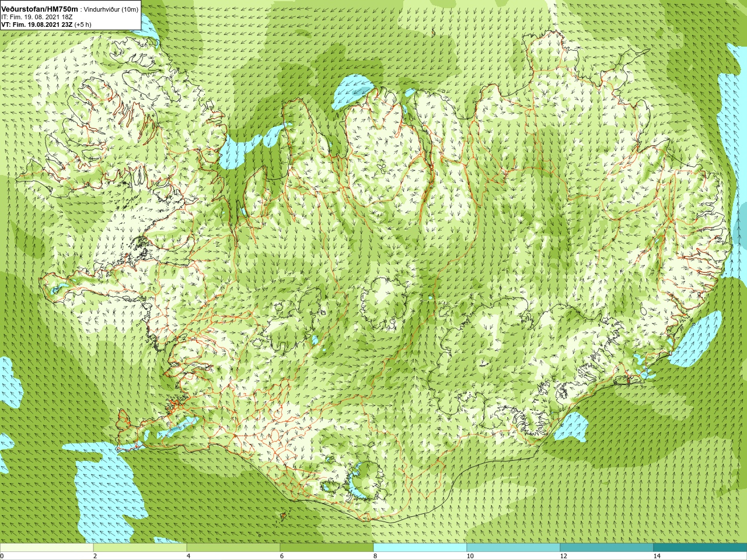The height and width of the screenshot is (560, 747).
Task: Pick the dark teal above-14 legend swatch
Action: pos(700,548)
